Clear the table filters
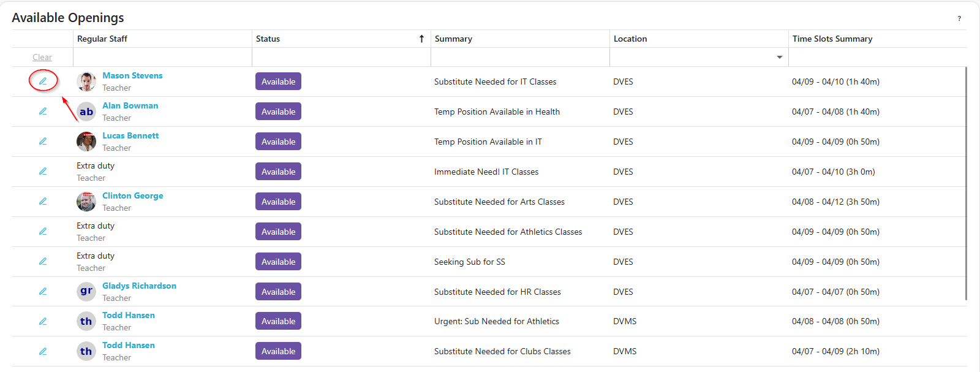980x372 pixels. click(42, 57)
